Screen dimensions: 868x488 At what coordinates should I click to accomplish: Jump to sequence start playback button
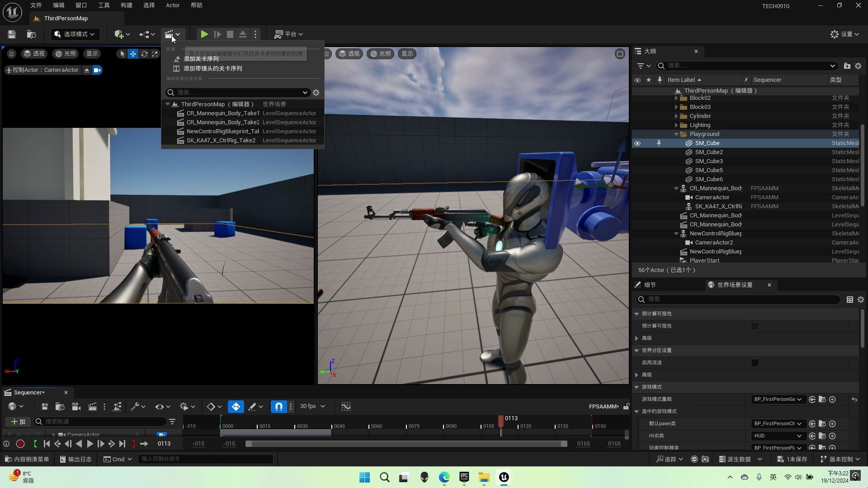click(47, 444)
